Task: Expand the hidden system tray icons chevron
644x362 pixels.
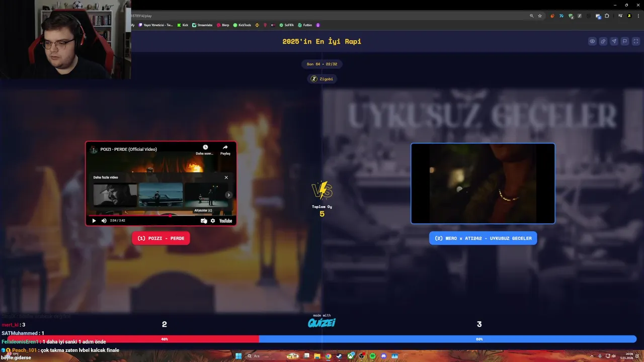Action: [x=592, y=356]
